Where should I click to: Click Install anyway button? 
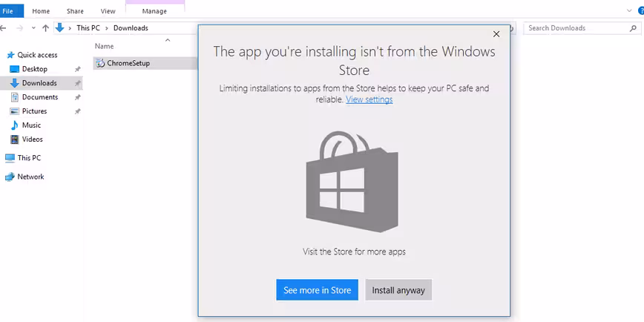[398, 290]
